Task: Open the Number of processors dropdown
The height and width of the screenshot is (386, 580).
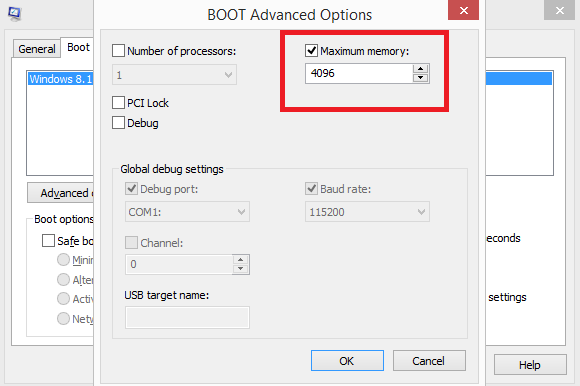Action: (x=174, y=75)
